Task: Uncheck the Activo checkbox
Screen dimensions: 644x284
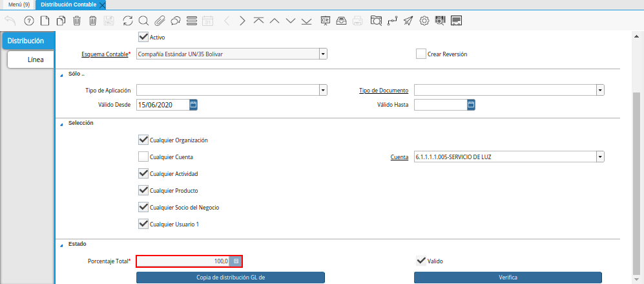Action: click(143, 37)
